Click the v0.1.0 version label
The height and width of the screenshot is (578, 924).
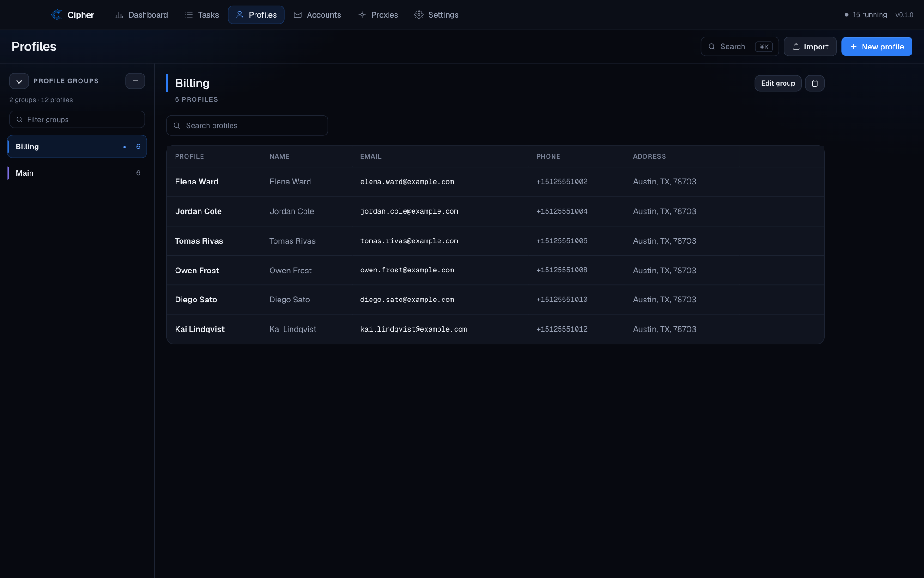point(904,15)
